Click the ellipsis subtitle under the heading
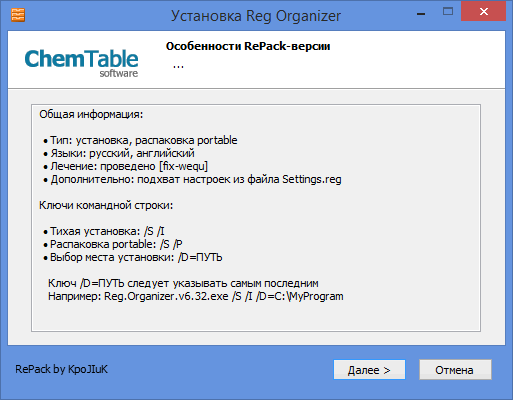The image size is (513, 400). (x=178, y=65)
